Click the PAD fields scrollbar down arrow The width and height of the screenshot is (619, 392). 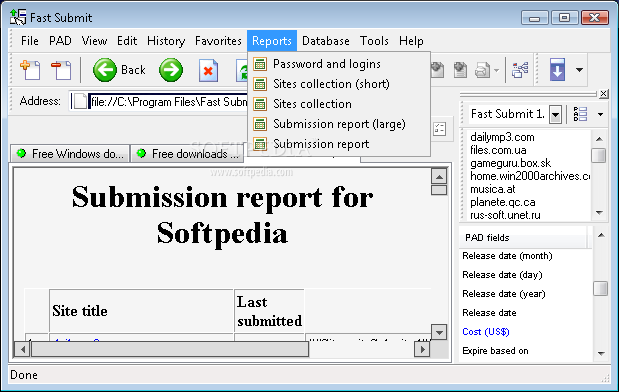tap(601, 354)
